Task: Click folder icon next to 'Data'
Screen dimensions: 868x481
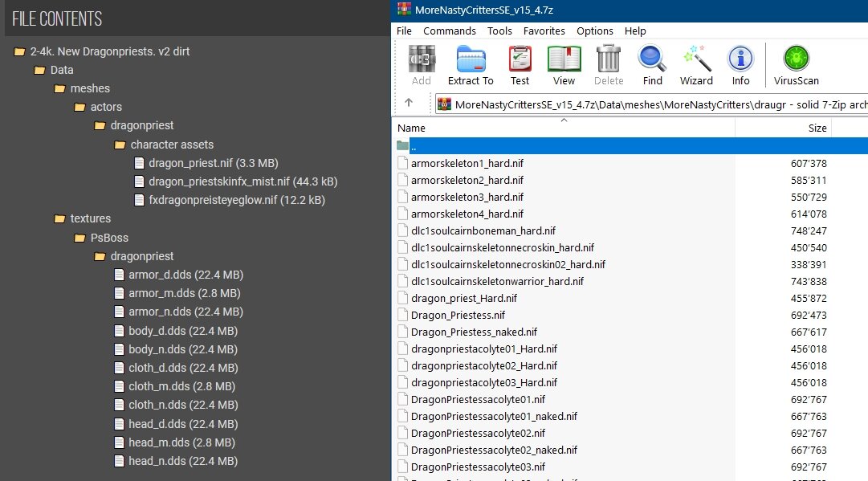Action: click(x=39, y=71)
